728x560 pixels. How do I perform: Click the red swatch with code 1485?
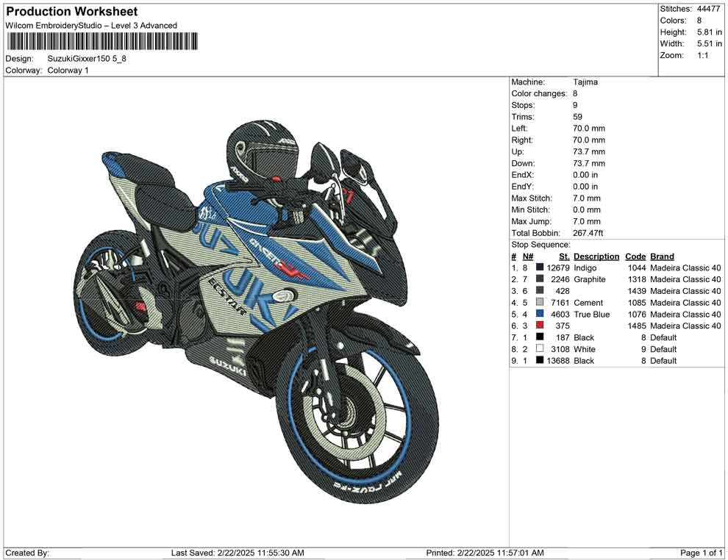[x=540, y=326]
